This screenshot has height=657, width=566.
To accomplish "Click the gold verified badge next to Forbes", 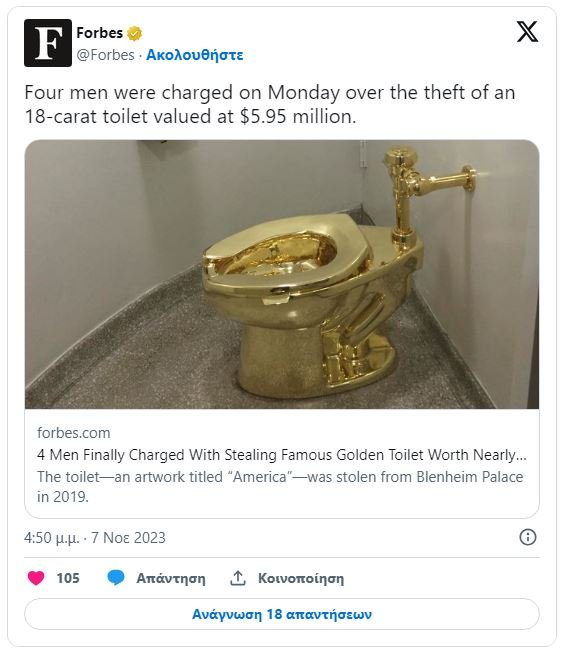I will click(x=134, y=33).
